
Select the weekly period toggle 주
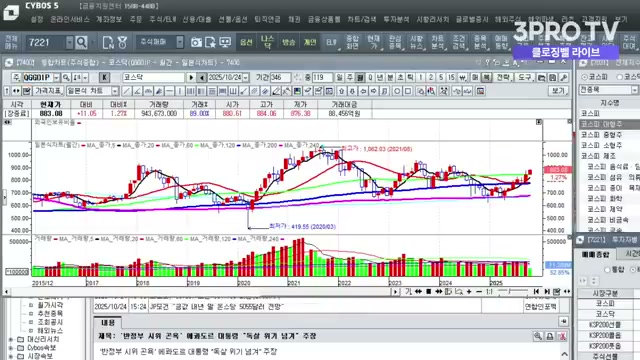(x=350, y=78)
